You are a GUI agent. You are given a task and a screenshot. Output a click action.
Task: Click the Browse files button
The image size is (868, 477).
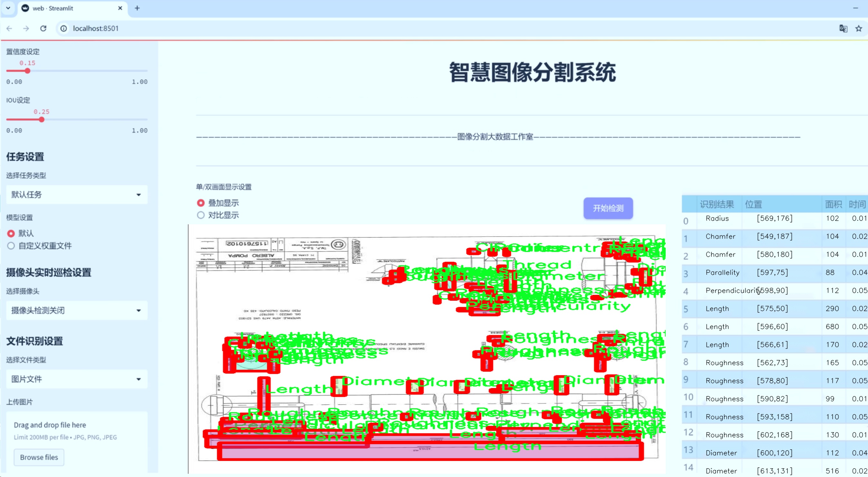point(39,457)
